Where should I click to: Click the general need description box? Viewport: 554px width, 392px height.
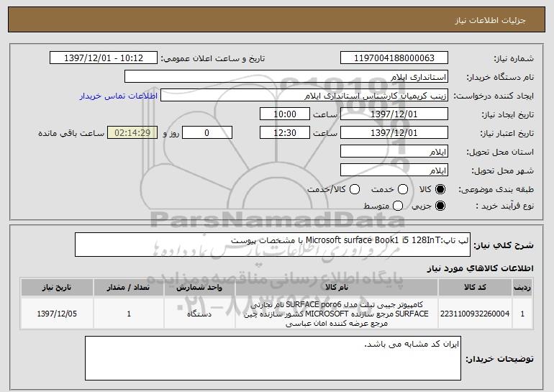pos(273,245)
